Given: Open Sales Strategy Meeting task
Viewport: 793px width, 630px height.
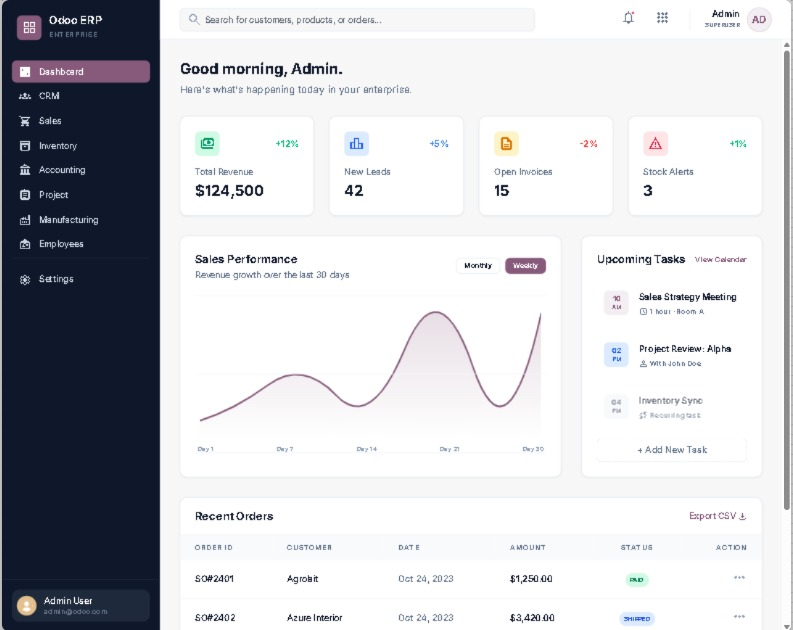Looking at the screenshot, I should point(672,303).
